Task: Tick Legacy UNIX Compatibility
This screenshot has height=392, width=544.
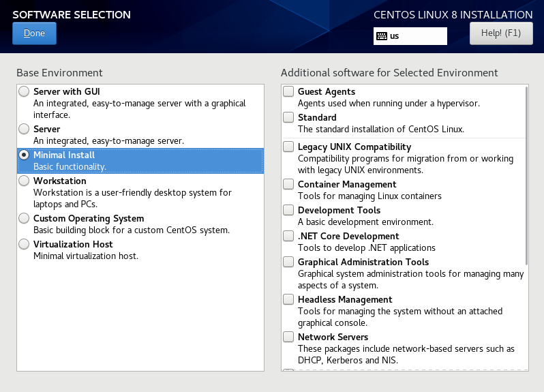Action: [x=289, y=147]
